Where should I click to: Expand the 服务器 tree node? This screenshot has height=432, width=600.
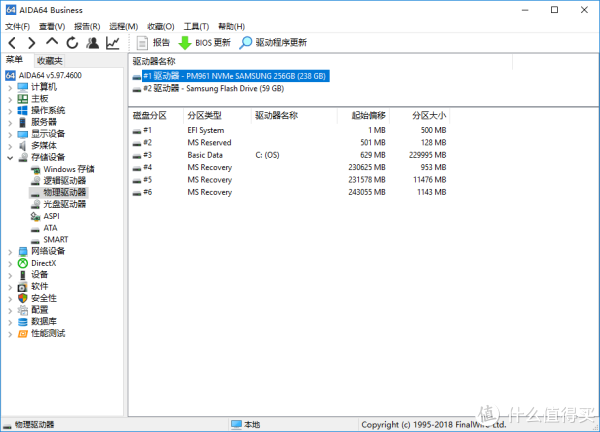pyautogui.click(x=10, y=123)
